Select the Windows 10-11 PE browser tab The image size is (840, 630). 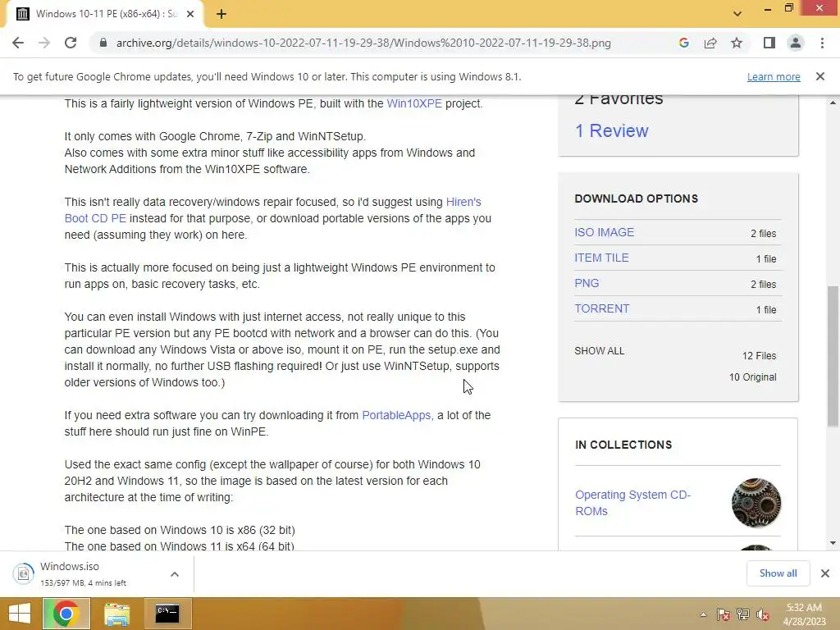point(104,14)
